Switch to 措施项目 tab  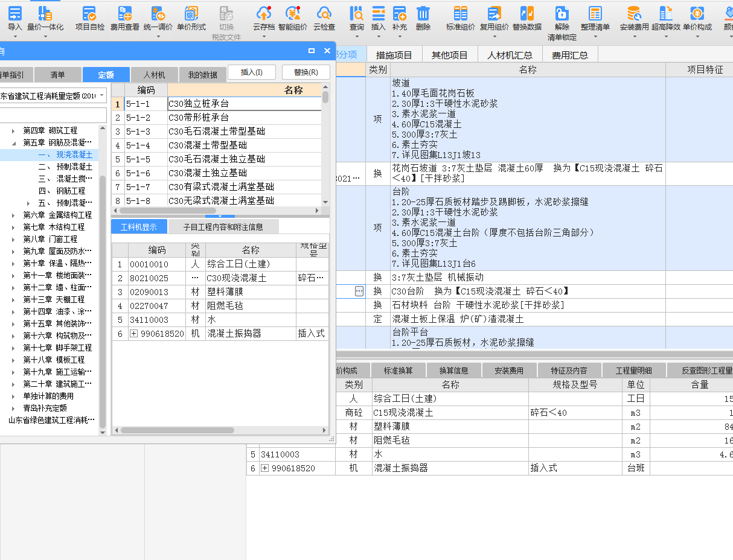(394, 54)
